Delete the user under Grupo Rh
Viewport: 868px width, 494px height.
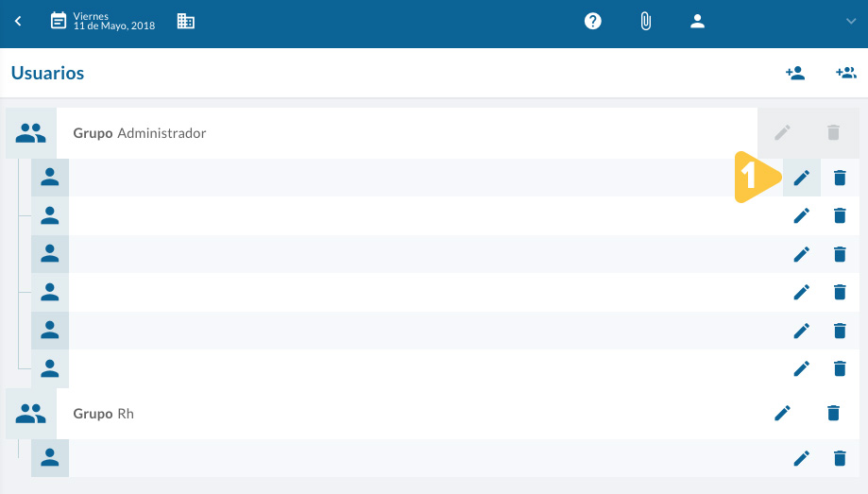coord(840,458)
